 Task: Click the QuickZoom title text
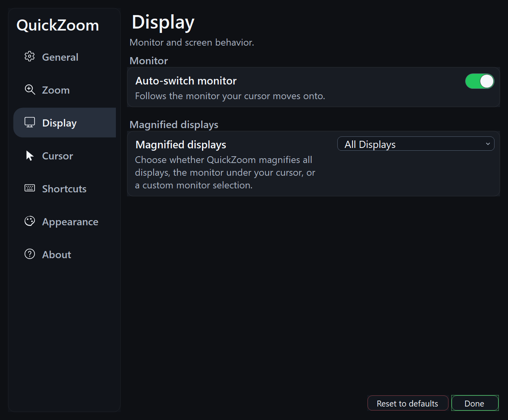[x=58, y=25]
